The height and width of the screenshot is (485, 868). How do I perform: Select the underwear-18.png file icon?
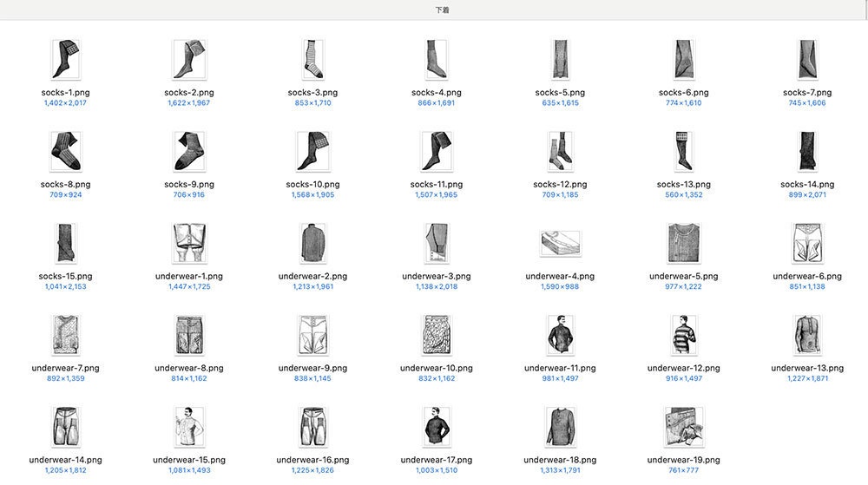tap(560, 426)
